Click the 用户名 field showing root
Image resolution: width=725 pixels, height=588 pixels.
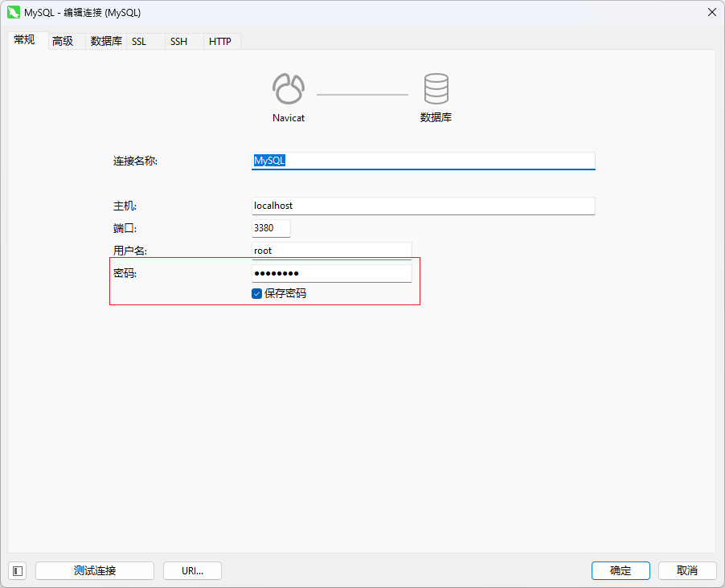point(331,251)
